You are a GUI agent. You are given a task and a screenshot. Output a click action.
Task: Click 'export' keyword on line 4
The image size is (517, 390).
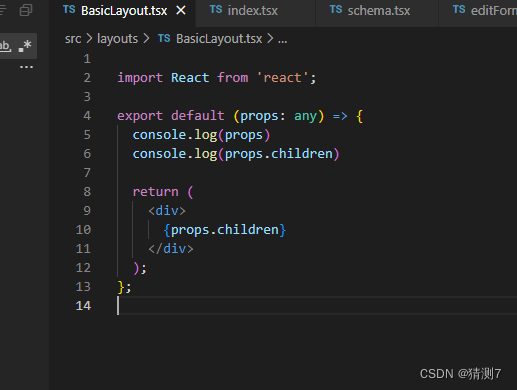pyautogui.click(x=140, y=116)
